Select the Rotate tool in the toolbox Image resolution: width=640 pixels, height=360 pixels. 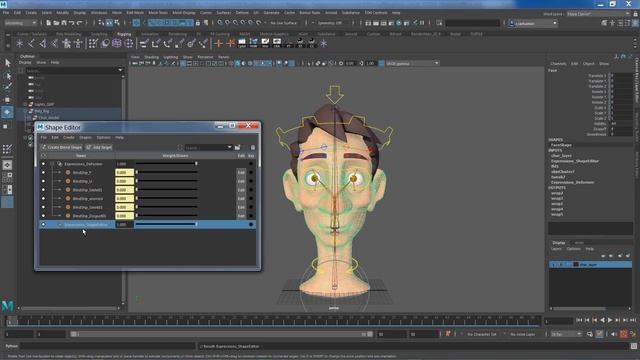coord(7,112)
